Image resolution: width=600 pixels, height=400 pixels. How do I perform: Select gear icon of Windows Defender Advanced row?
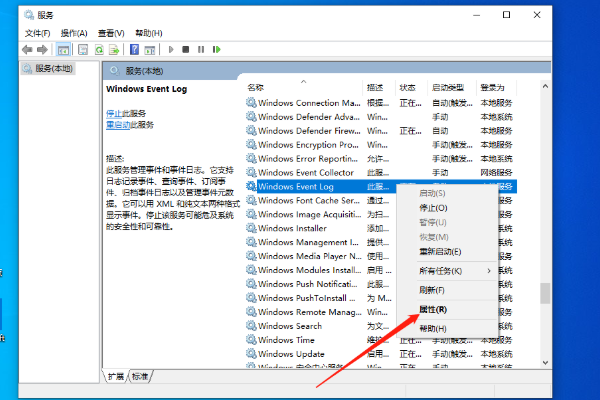251,116
